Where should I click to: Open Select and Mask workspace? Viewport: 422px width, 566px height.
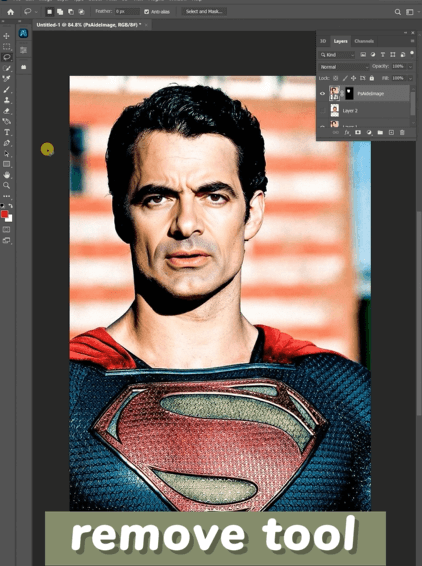[204, 12]
